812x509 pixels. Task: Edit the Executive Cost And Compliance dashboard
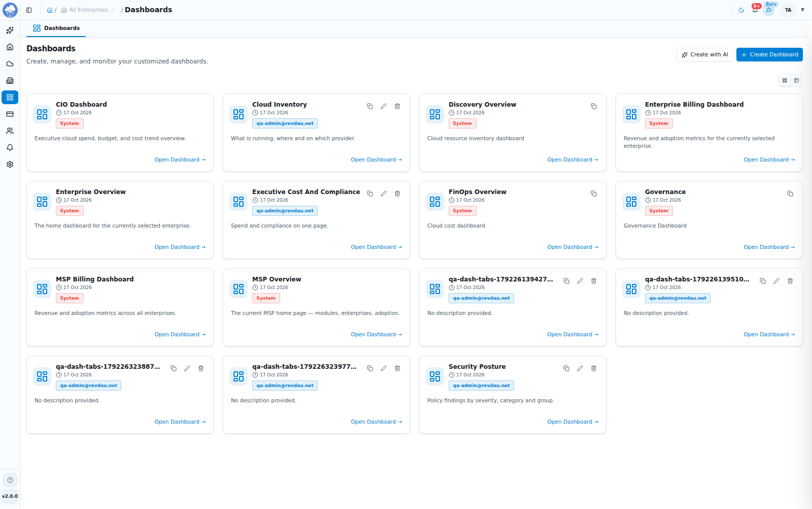coord(384,194)
